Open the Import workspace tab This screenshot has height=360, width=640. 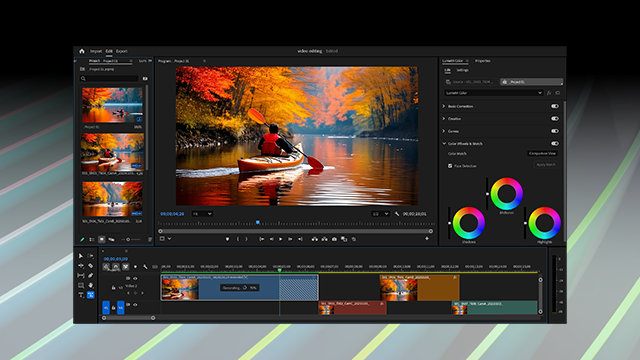(96, 51)
